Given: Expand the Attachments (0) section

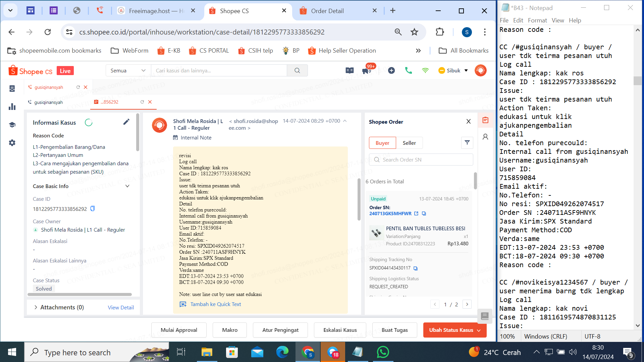Looking at the screenshot, I should tap(36, 307).
